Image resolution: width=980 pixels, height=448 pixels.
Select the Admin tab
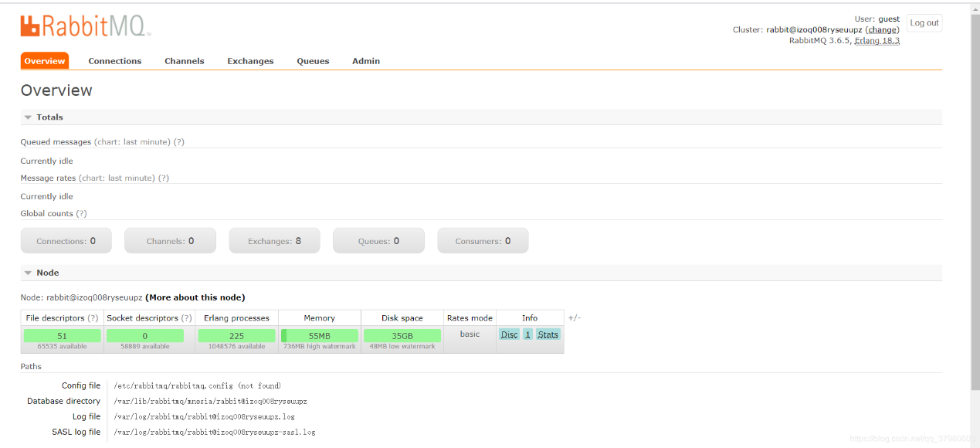pos(366,61)
